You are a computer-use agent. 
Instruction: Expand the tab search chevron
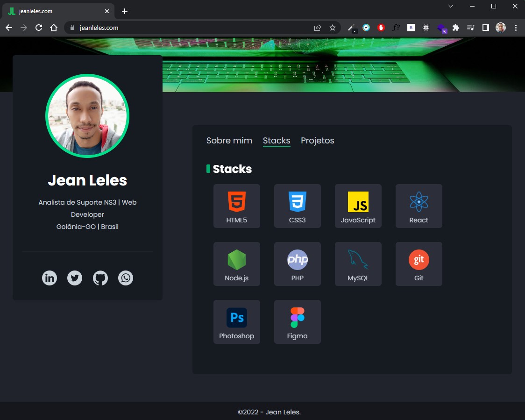click(451, 6)
